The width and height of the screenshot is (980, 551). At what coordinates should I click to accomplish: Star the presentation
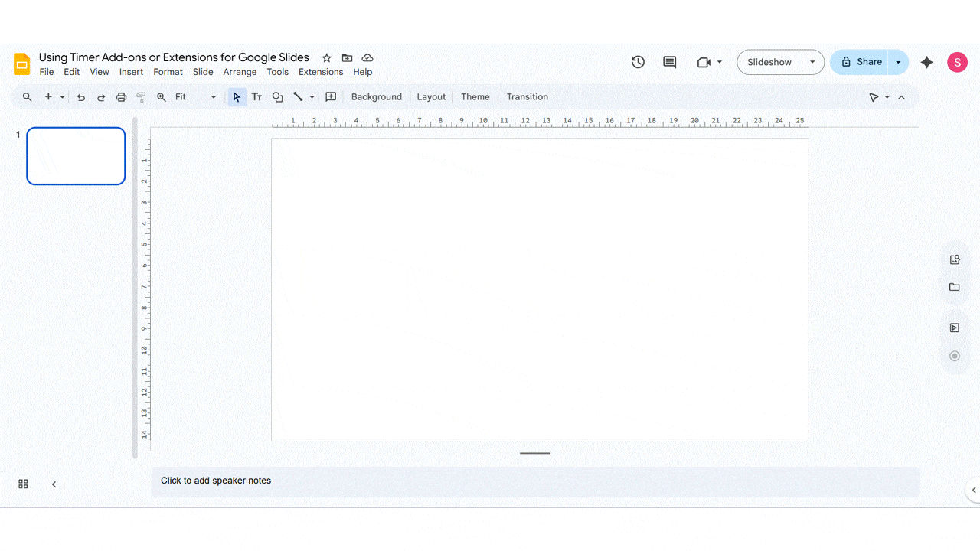(326, 57)
